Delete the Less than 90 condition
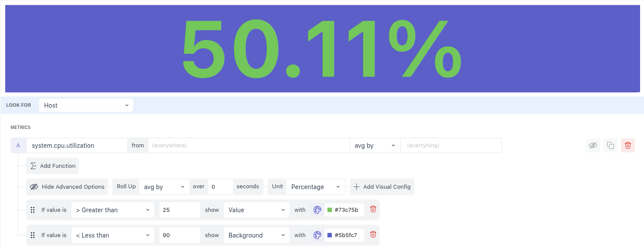Screen dimensions: 644x248 pyautogui.click(x=373, y=234)
